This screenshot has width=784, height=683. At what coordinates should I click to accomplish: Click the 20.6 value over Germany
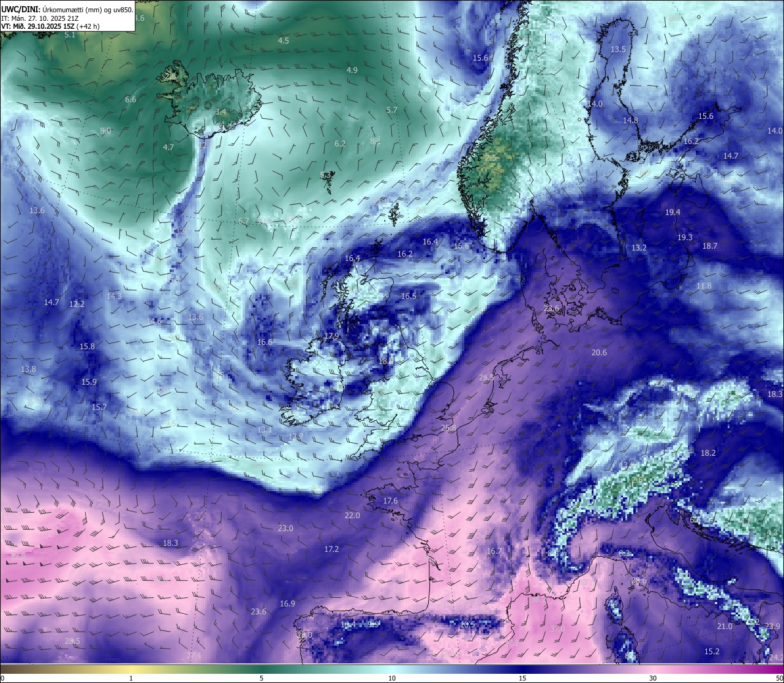[x=599, y=352]
